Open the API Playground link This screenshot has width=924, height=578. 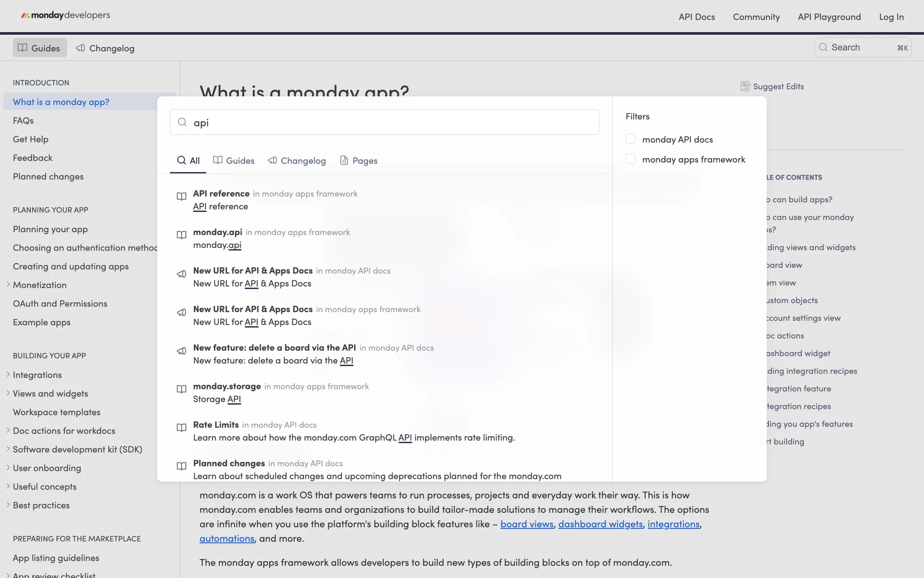click(829, 17)
